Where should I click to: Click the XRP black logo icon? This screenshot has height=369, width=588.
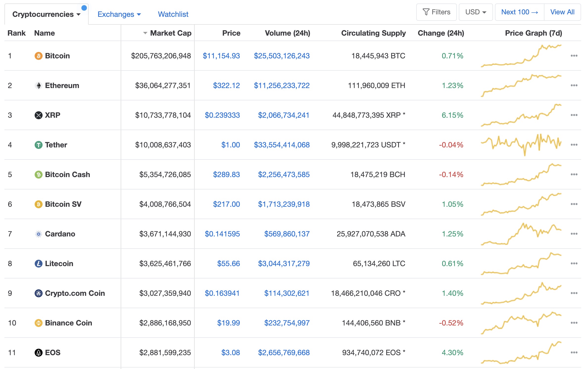(x=38, y=115)
